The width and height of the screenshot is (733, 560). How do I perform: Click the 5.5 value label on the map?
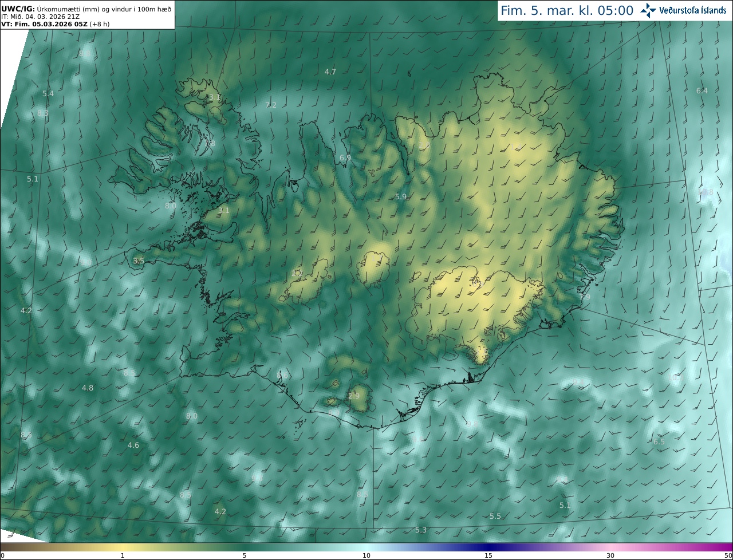pos(495,516)
